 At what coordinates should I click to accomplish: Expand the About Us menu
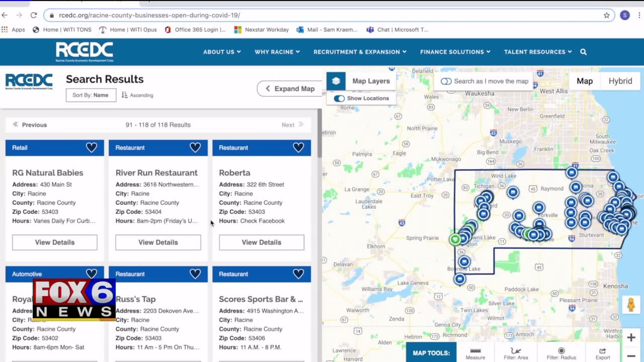(x=222, y=52)
